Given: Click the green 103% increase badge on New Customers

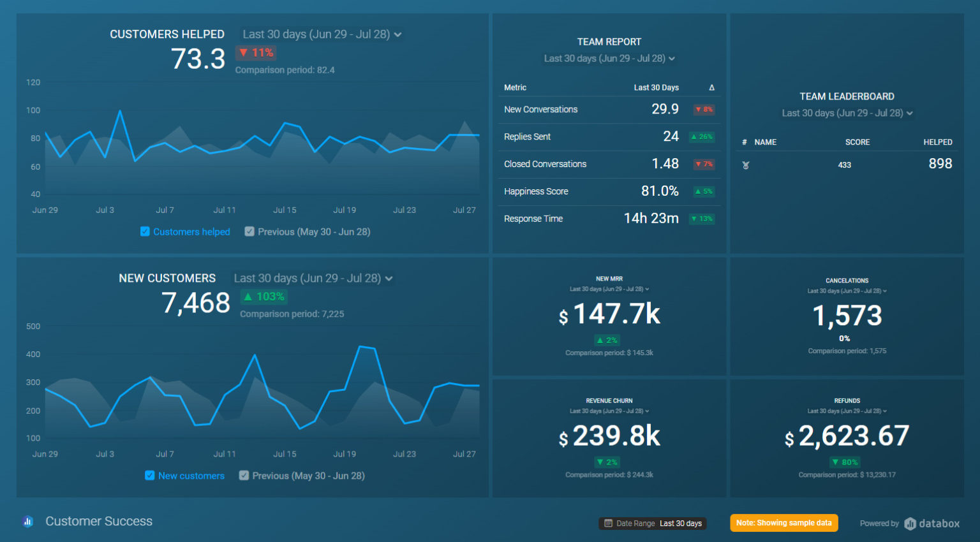Looking at the screenshot, I should point(263,296).
